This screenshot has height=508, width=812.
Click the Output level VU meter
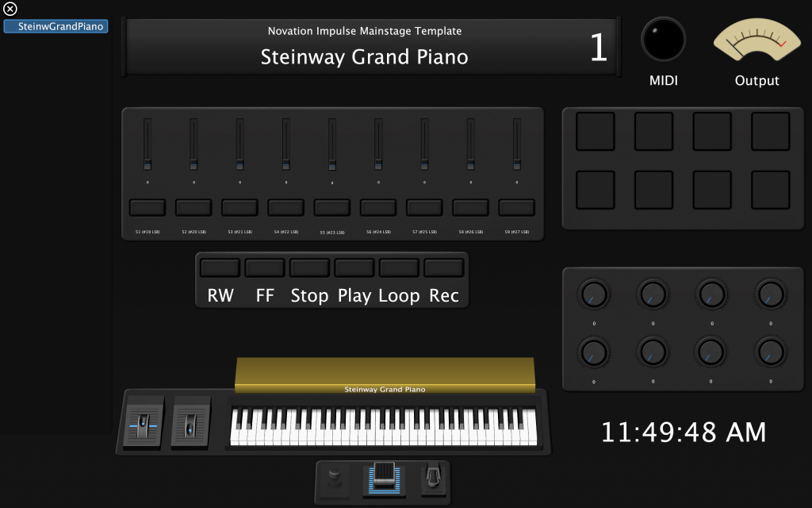click(756, 40)
